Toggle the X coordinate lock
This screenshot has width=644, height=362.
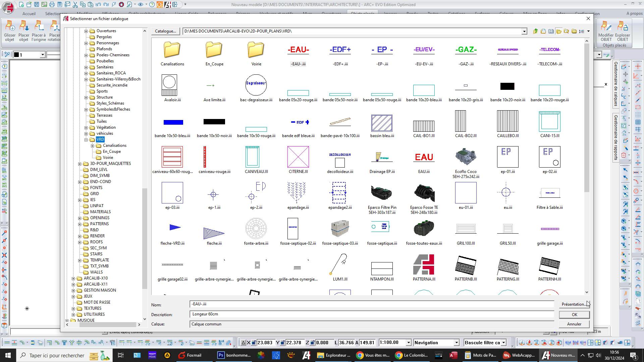click(x=254, y=343)
